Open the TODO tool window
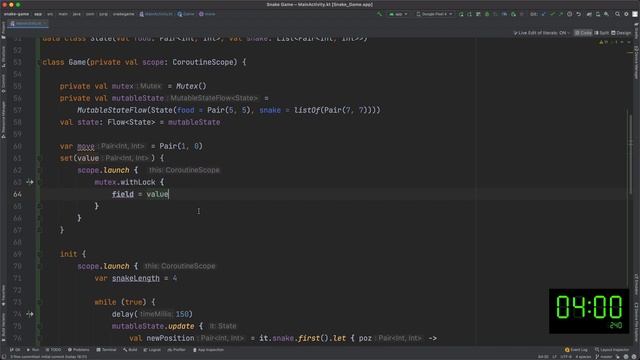This screenshot has height=360, width=640. click(x=53, y=350)
